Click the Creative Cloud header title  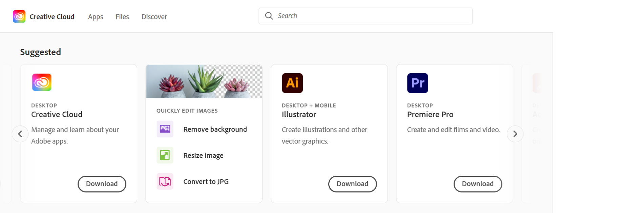[52, 17]
